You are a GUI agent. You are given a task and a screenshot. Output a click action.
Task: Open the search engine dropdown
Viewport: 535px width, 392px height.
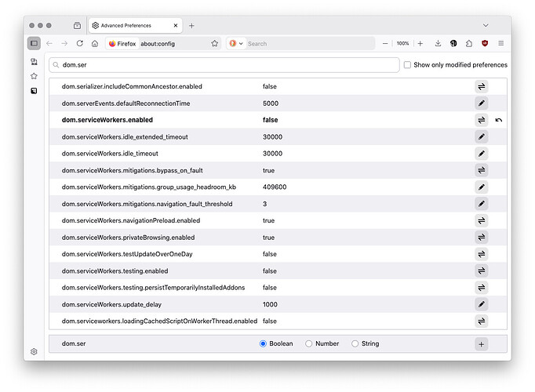[236, 44]
